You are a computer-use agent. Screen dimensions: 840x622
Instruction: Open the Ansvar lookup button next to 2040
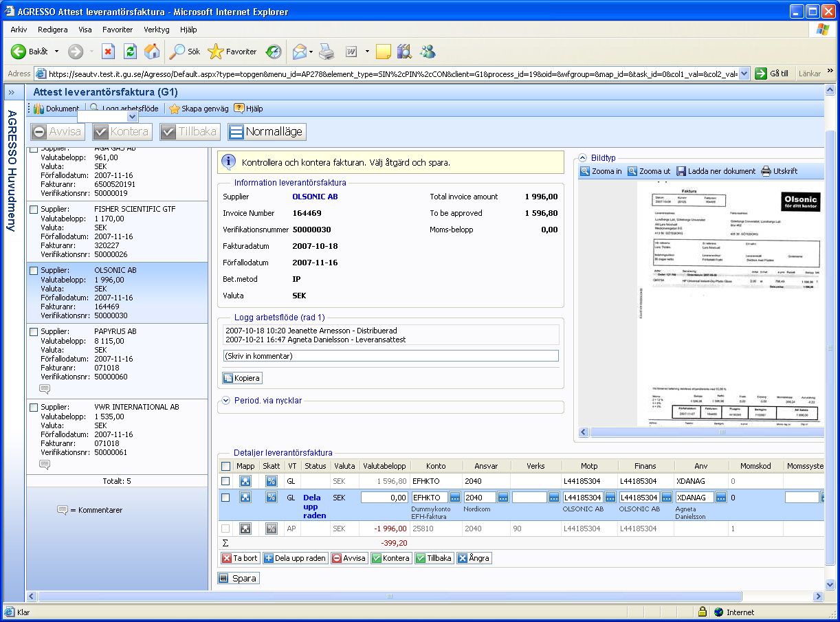click(x=503, y=498)
